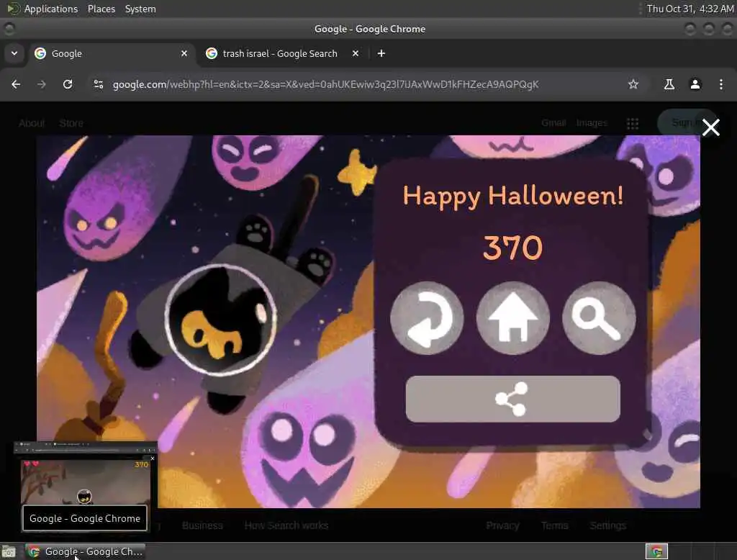Image resolution: width=737 pixels, height=560 pixels.
Task: Click the Business footer link
Action: (202, 525)
